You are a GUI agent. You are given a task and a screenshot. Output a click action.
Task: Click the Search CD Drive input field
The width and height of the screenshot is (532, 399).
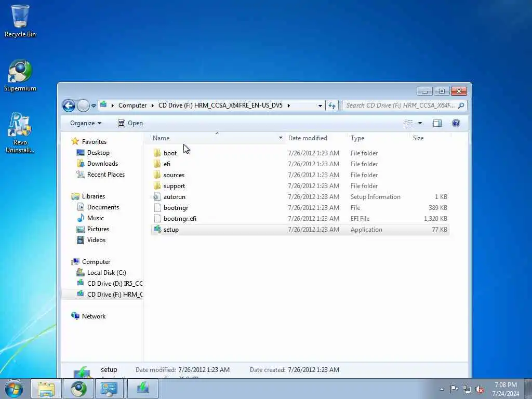tap(400, 105)
